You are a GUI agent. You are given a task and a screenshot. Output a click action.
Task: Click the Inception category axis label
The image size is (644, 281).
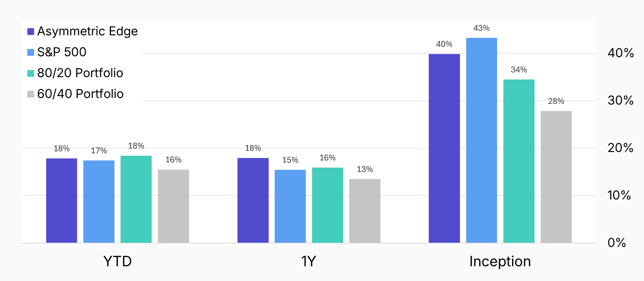500,261
